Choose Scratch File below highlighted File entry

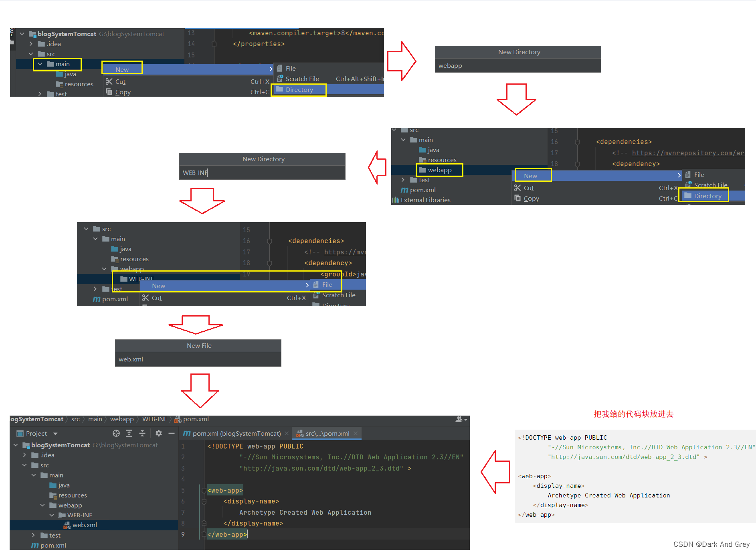[339, 295]
